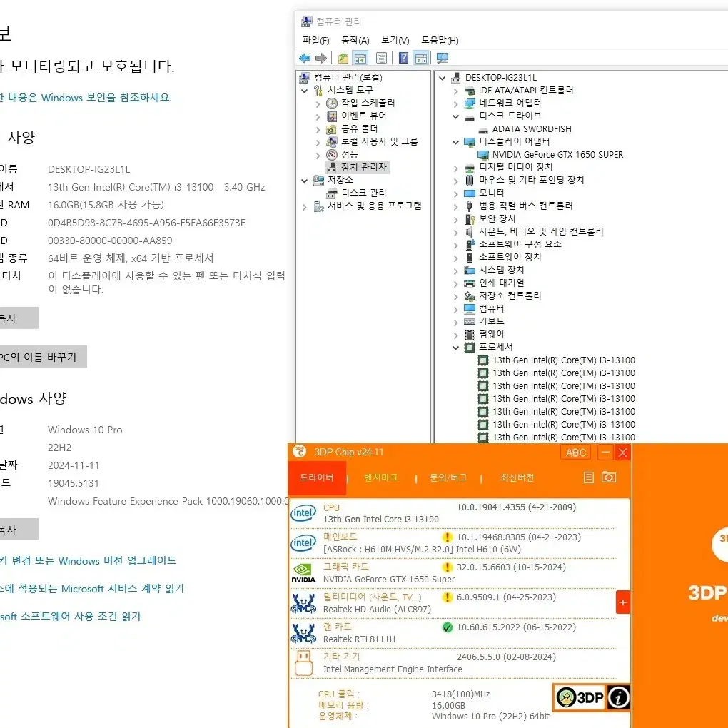
Task: Click the ABC button in 3DP Chip title bar
Action: (x=576, y=453)
